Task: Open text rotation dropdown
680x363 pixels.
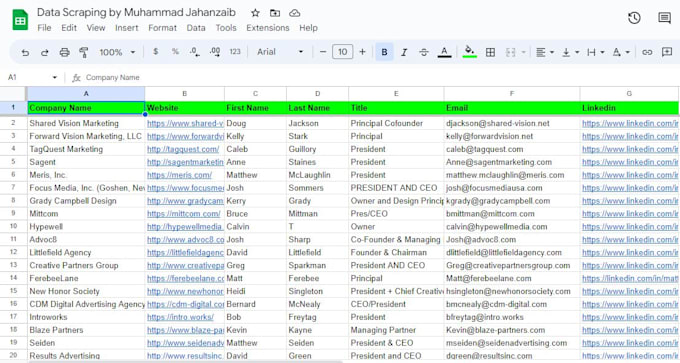Action: pos(621,52)
